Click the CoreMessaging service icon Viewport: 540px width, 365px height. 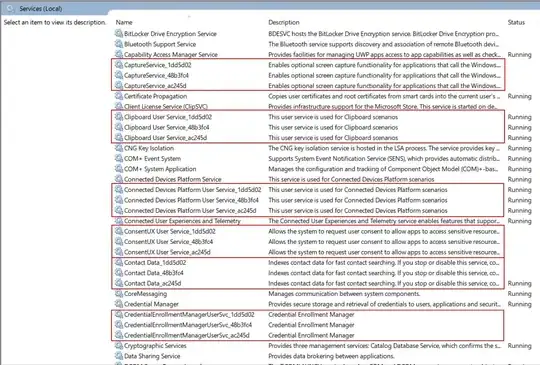119,293
